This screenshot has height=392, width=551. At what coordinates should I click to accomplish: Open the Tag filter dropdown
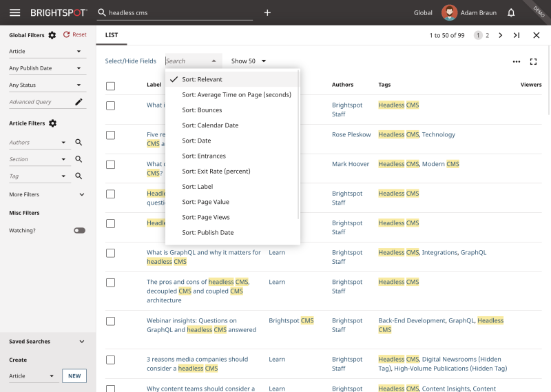coord(40,176)
